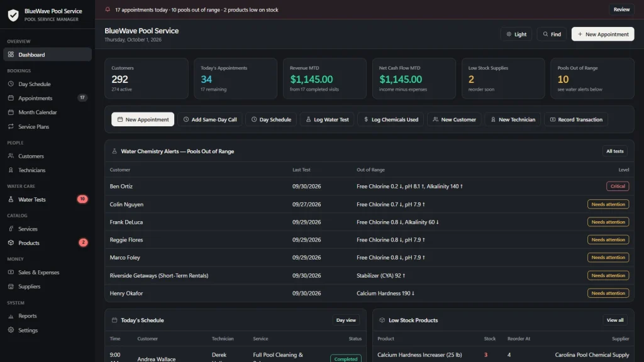Click the Month Calendar icon in sidebar
The image size is (644, 362).
tap(11, 112)
